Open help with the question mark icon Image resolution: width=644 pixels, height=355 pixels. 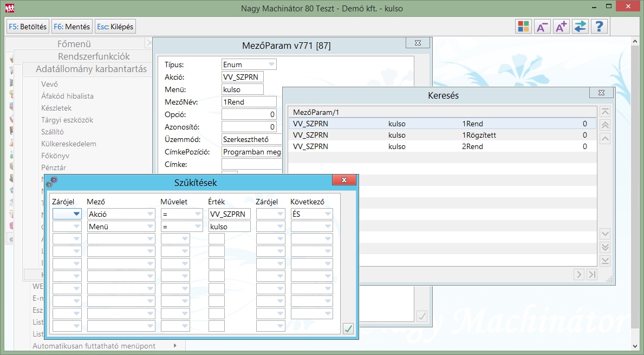599,27
